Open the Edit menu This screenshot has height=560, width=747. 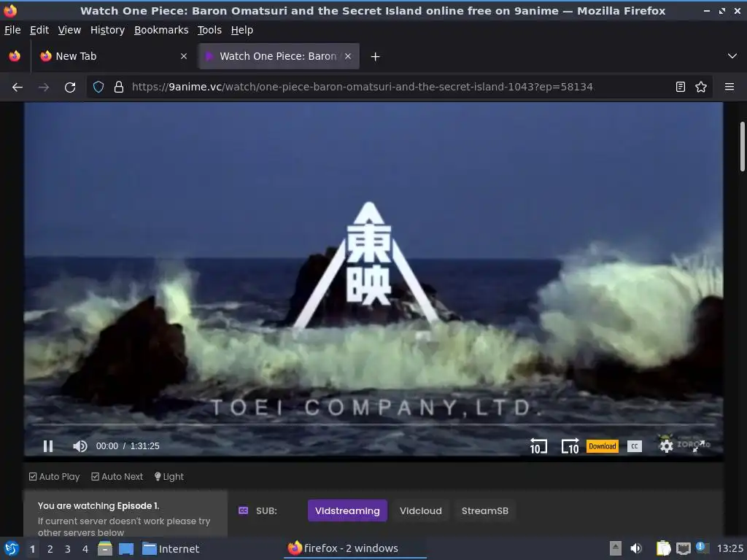[39, 30]
